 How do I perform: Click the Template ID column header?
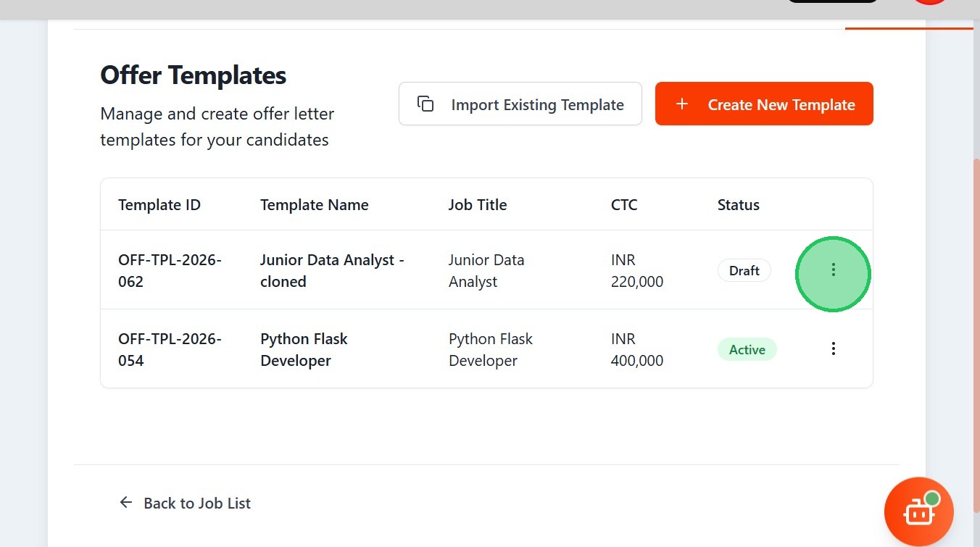(159, 205)
